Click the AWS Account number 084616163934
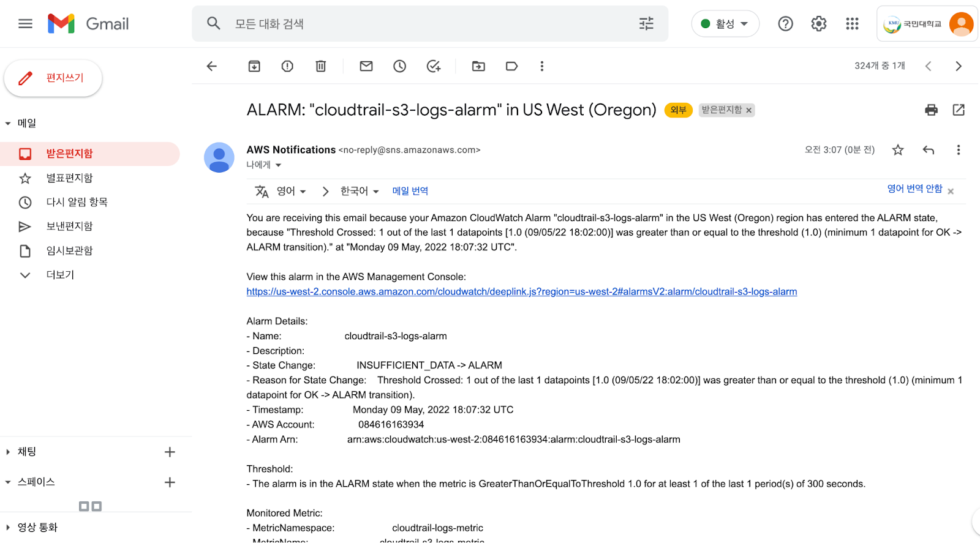Image resolution: width=980 pixels, height=543 pixels. point(391,425)
